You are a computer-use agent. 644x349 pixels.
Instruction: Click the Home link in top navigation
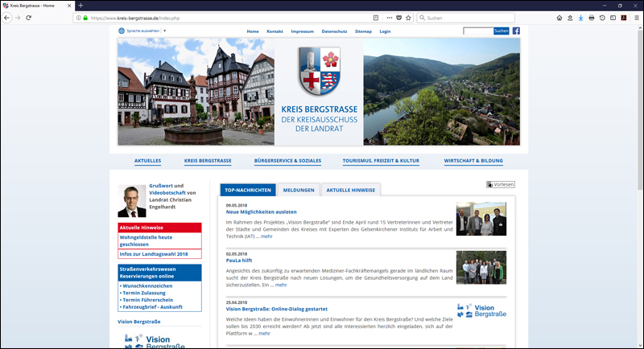point(253,31)
